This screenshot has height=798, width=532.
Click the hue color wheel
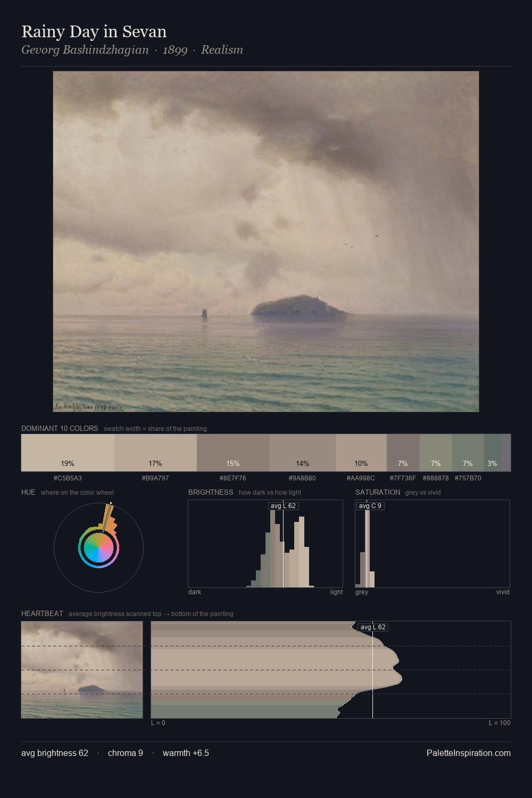pos(98,547)
